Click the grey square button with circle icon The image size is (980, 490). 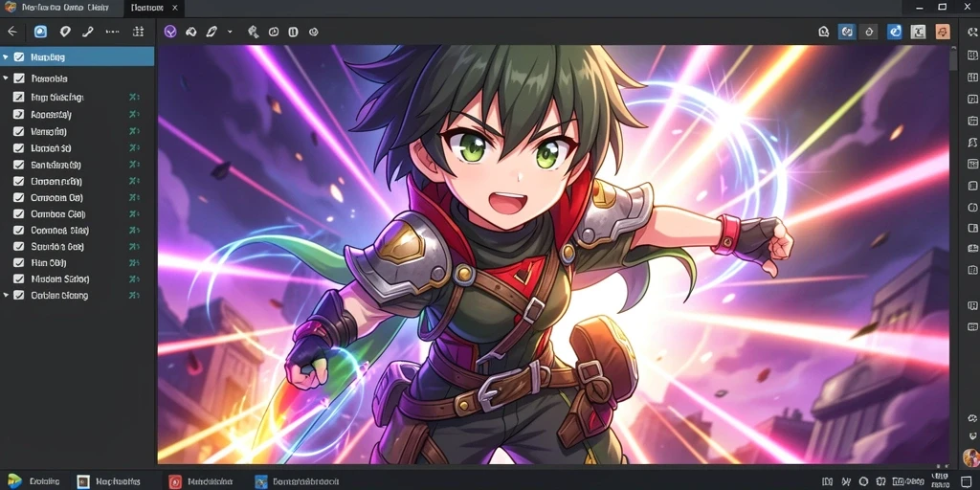click(x=869, y=32)
